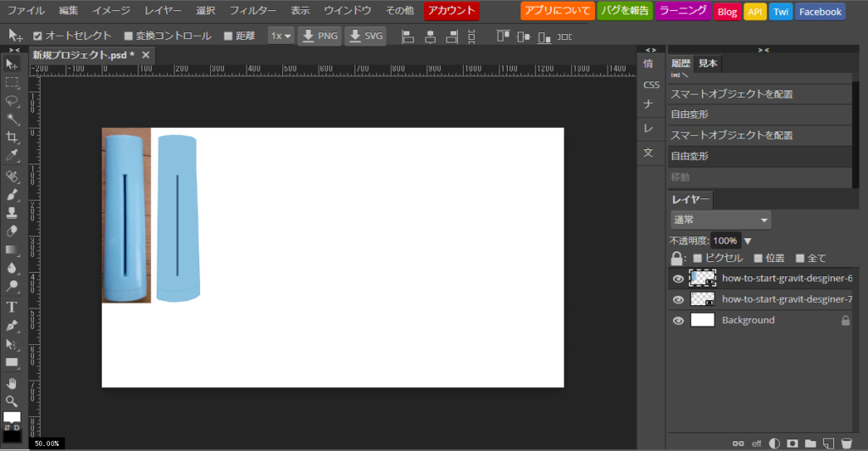This screenshot has width=868, height=451.
Task: Check lock ピクセル checkbox
Action: pos(698,258)
